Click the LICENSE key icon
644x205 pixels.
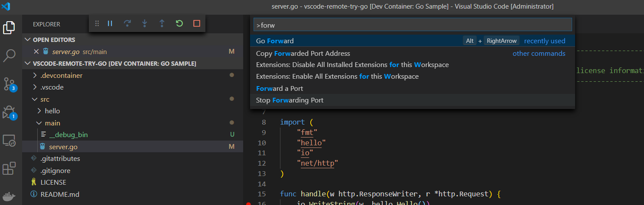pyautogui.click(x=34, y=182)
